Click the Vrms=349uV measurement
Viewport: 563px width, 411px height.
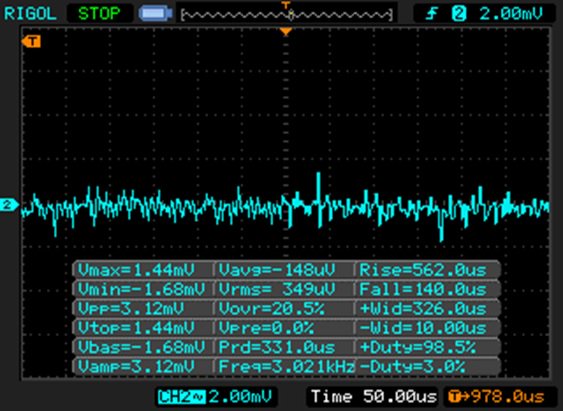click(x=277, y=289)
